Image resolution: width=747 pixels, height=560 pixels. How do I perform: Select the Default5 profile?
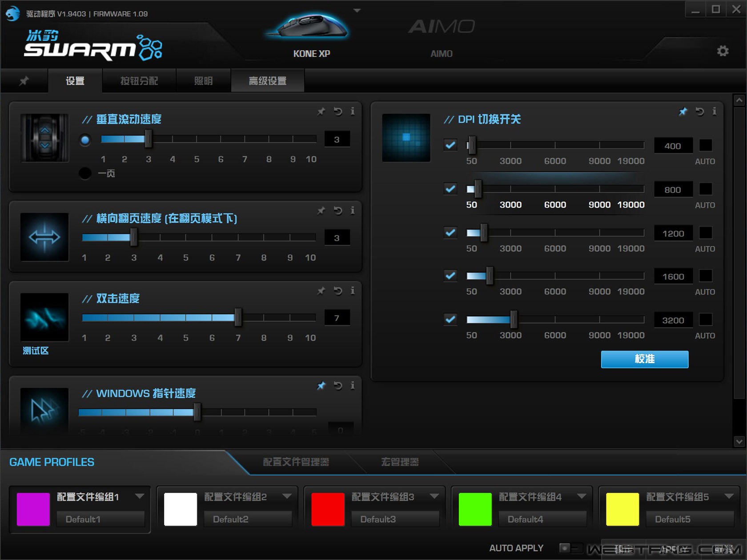690,519
